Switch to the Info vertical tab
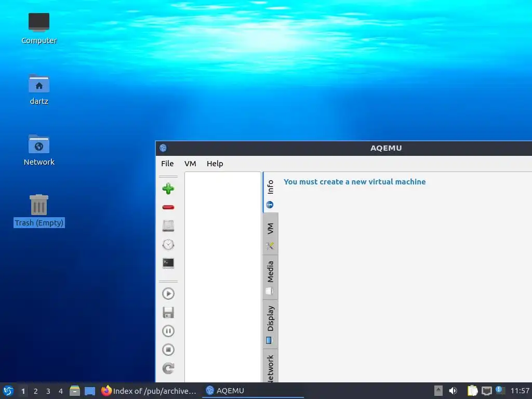This screenshot has height=399, width=532. tap(270, 193)
